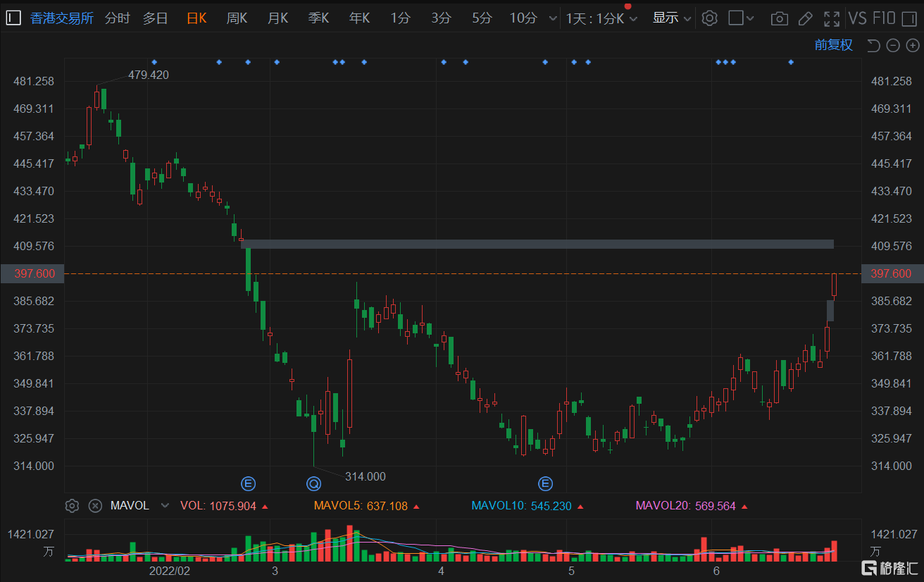Toggle the left sidebar panel icon
Viewport: 924px width, 582px height.
pyautogui.click(x=13, y=18)
